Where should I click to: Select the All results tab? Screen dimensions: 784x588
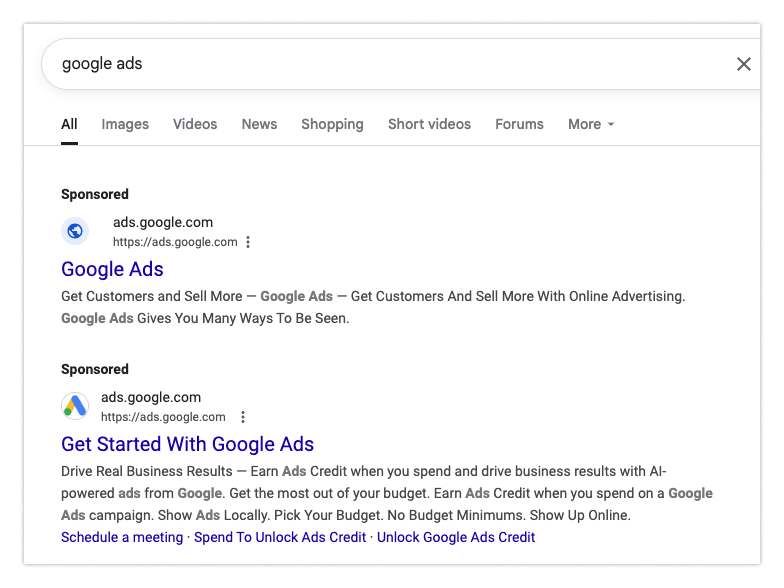69,124
